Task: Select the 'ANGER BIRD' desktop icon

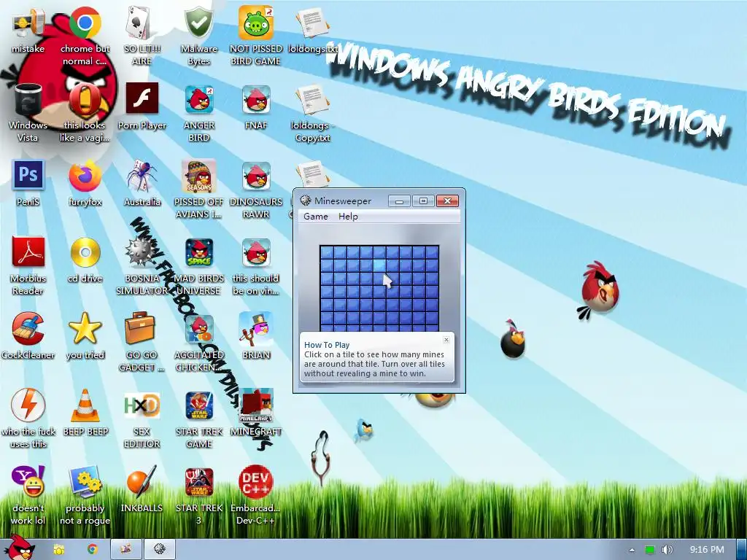Action: coord(199,99)
